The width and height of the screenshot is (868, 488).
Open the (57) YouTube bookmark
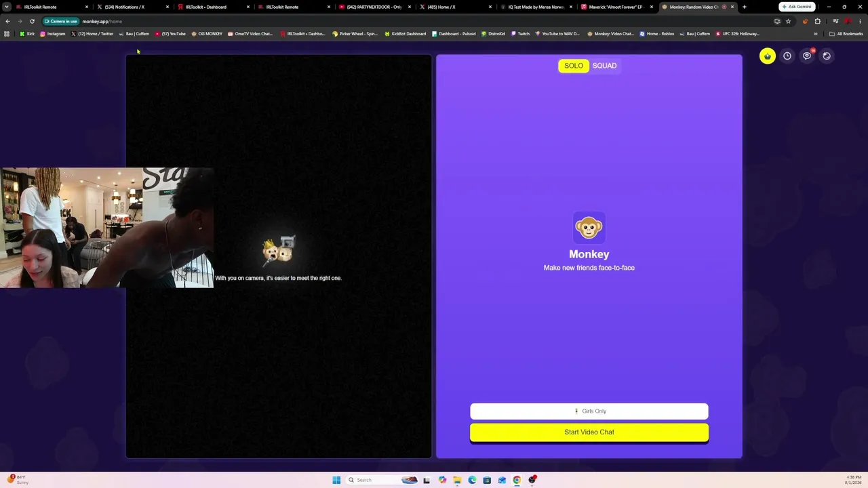[x=170, y=34]
